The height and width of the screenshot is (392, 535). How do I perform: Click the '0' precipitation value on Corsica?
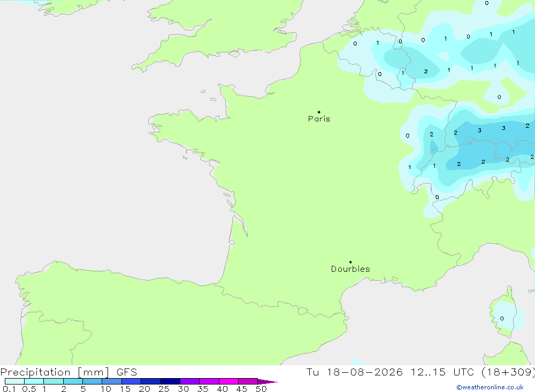pyautogui.click(x=502, y=319)
